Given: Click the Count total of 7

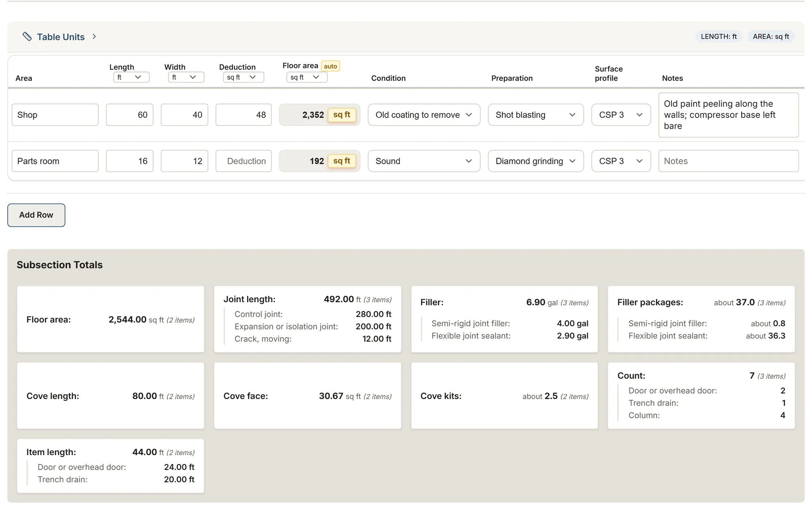Looking at the screenshot, I should [752, 375].
